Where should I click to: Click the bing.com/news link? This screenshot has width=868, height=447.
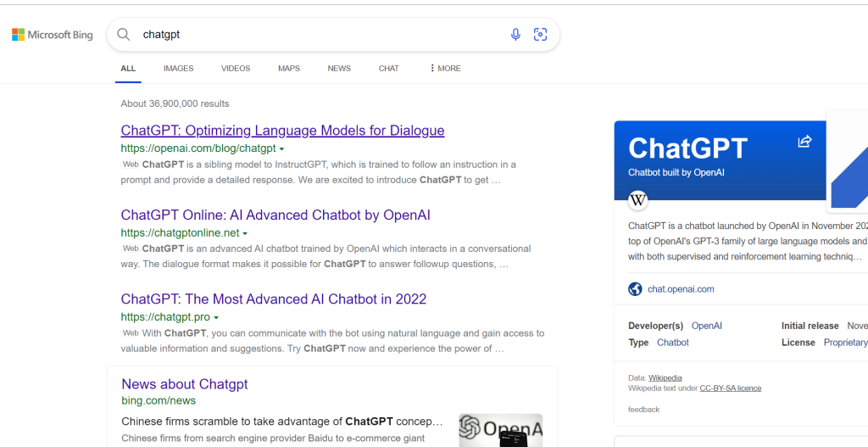[159, 400]
